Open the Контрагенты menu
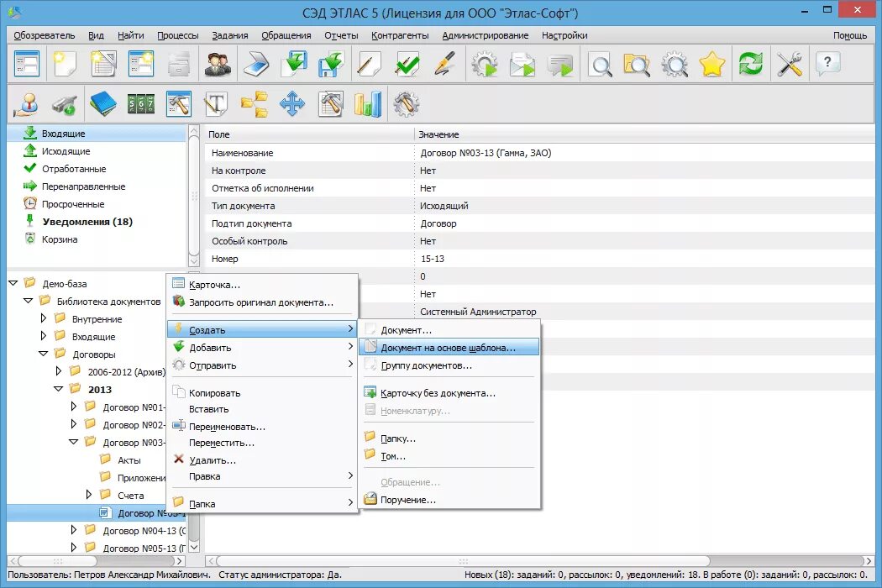 tap(400, 35)
